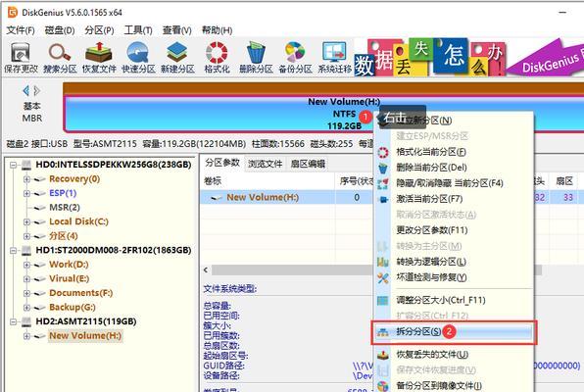The height and width of the screenshot is (392, 584).
Task: Click the 扇区 column header
Action: 563,181
